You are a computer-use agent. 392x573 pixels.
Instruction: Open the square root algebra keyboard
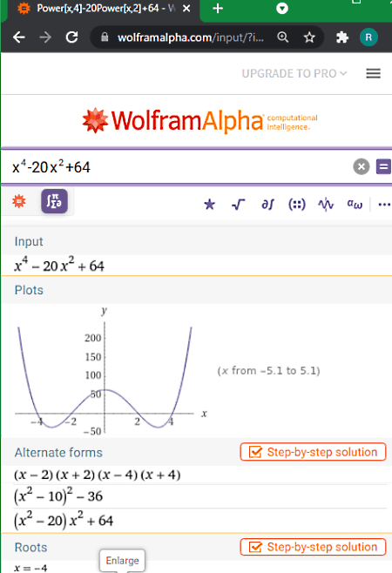pos(239,205)
